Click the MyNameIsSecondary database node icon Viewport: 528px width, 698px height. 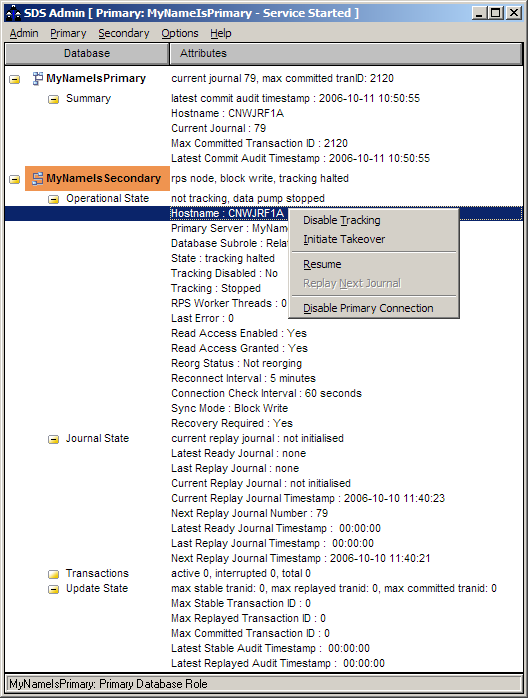tap(38, 179)
